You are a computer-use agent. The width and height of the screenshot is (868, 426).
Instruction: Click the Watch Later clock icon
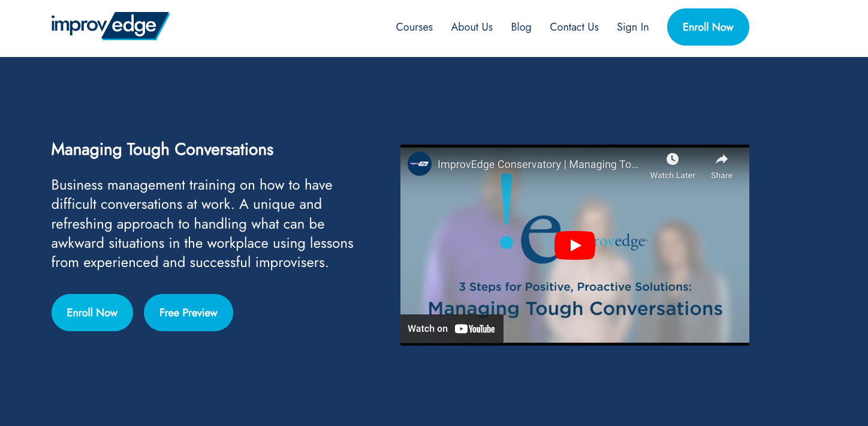[x=673, y=159]
